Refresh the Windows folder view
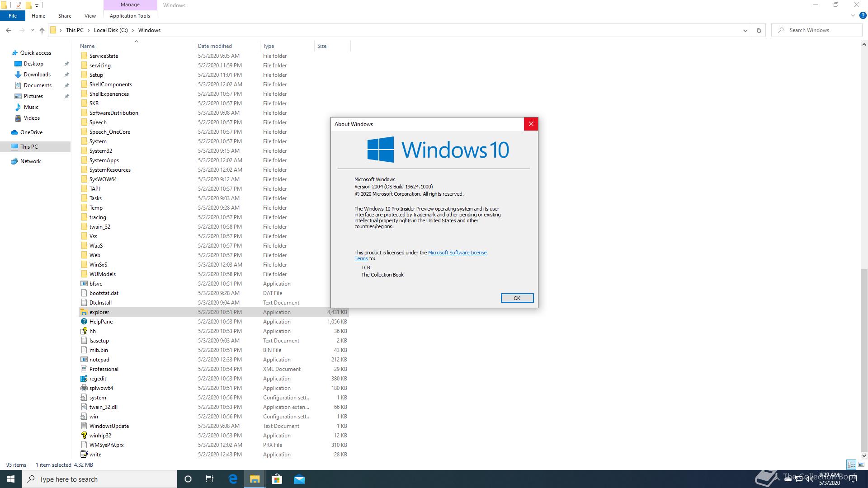This screenshot has width=868, height=488. coord(759,30)
